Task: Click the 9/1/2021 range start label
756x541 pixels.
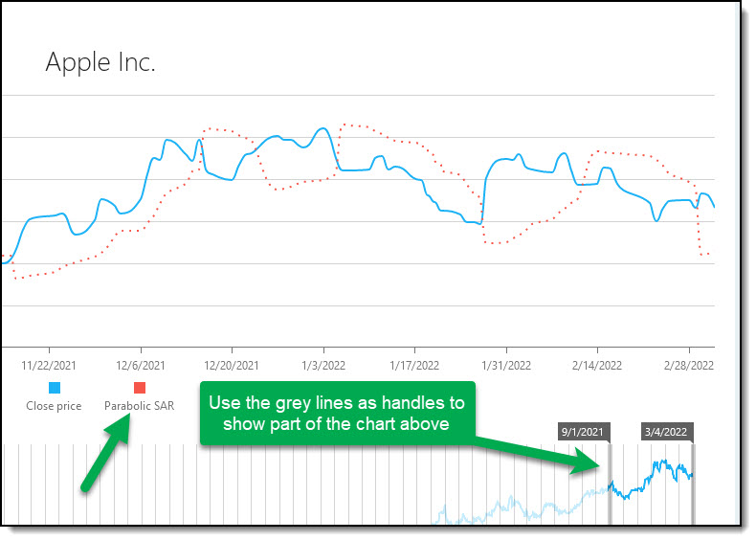Action: tap(584, 432)
